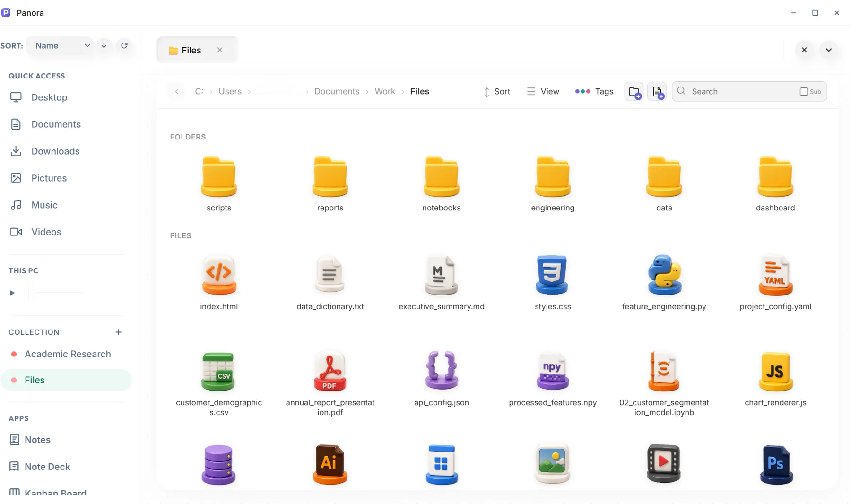Select the index.html file icon

click(219, 275)
